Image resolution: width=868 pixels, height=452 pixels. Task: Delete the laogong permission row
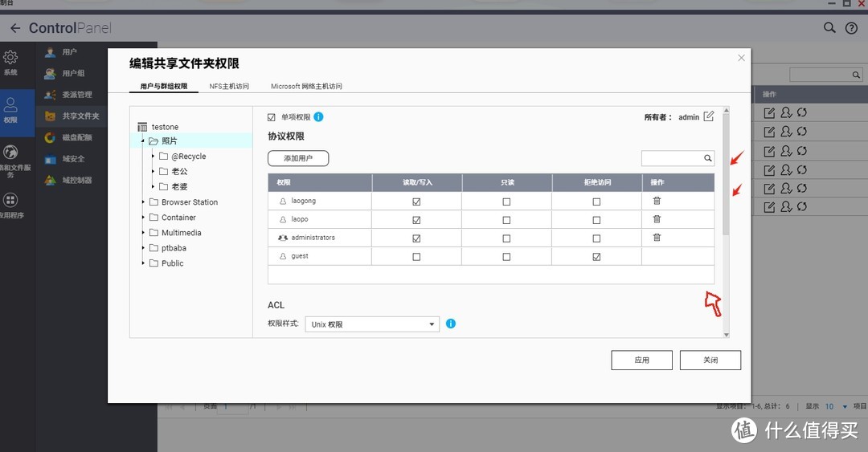click(657, 201)
